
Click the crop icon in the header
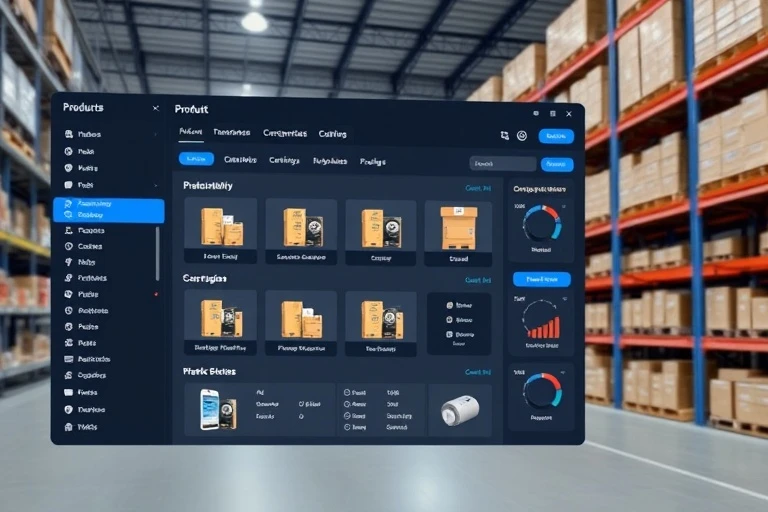504,135
